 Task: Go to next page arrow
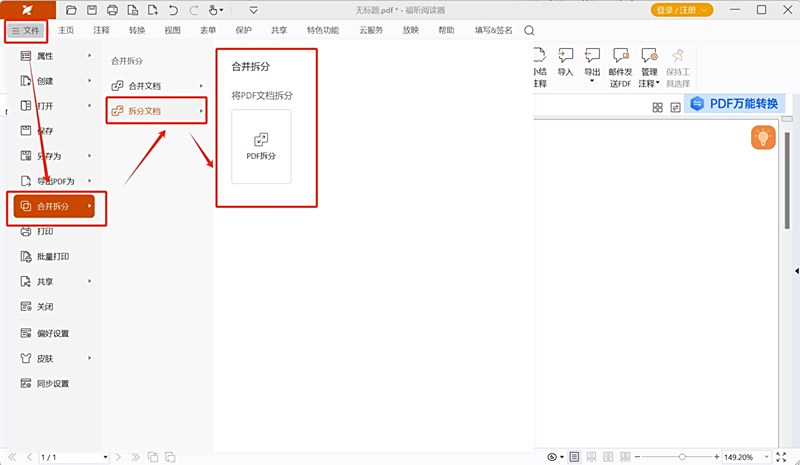118,457
